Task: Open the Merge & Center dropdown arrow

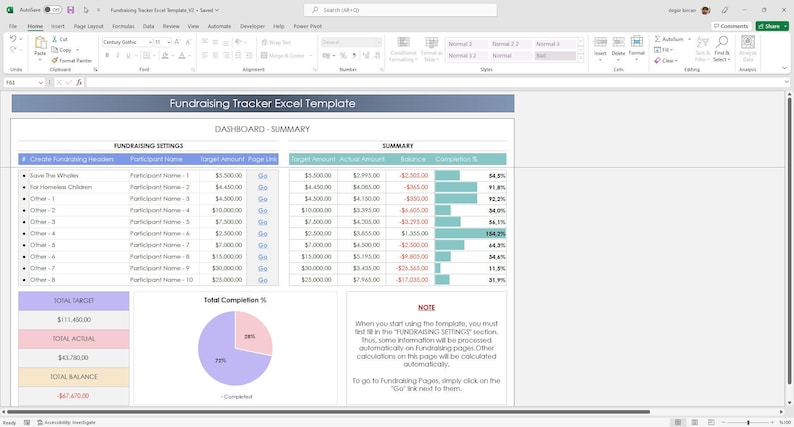Action: coord(310,56)
